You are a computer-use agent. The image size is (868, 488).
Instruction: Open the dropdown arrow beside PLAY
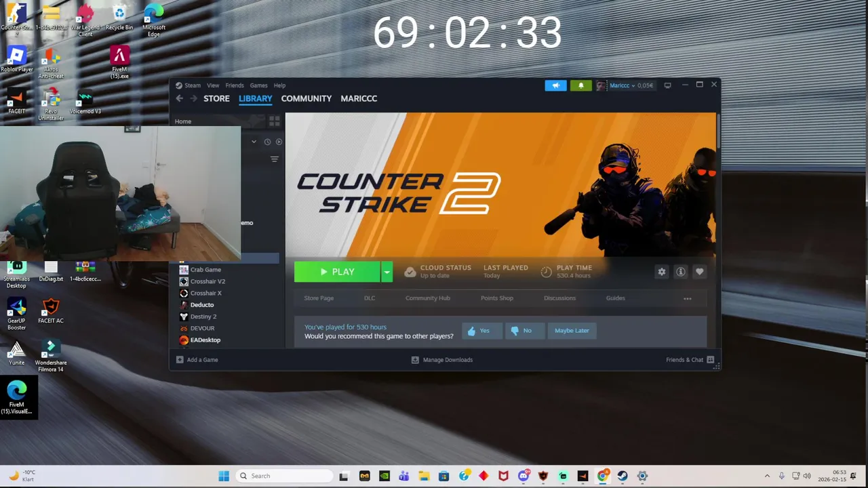point(387,272)
